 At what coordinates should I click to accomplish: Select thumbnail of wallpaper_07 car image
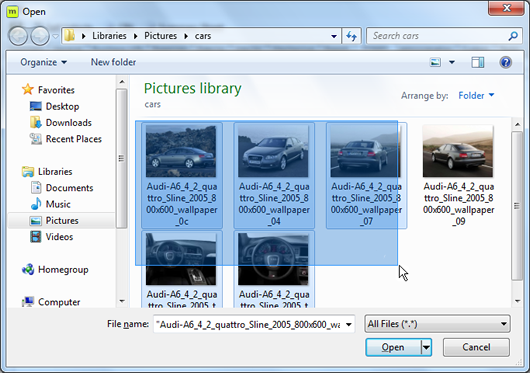coord(365,151)
